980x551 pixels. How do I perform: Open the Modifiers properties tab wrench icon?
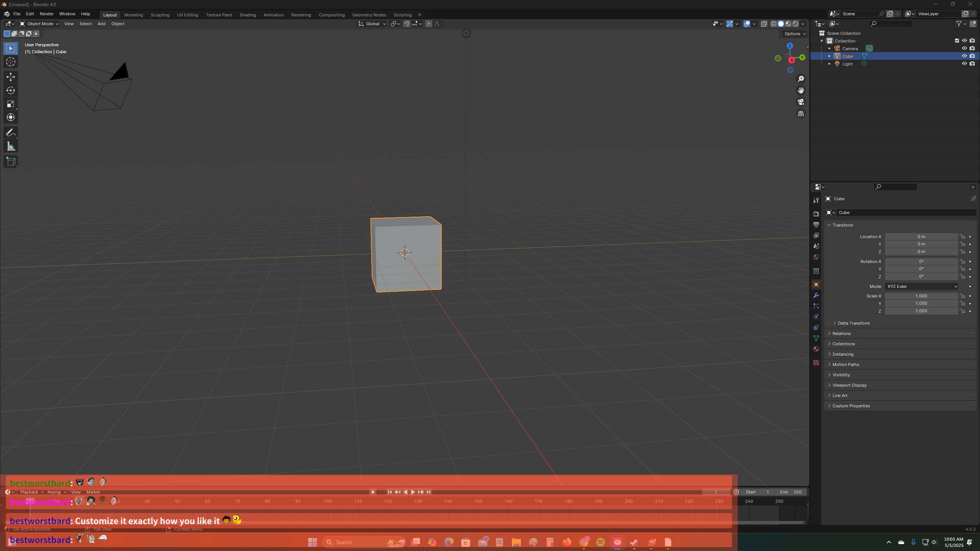point(816,295)
